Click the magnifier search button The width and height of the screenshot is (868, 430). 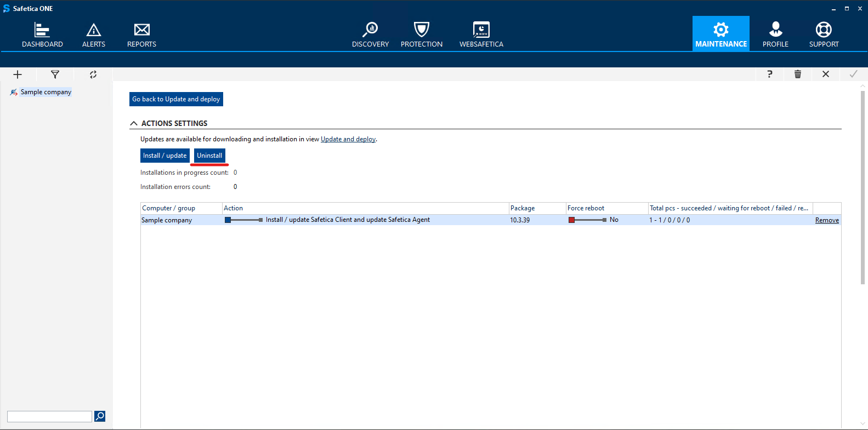[100, 416]
